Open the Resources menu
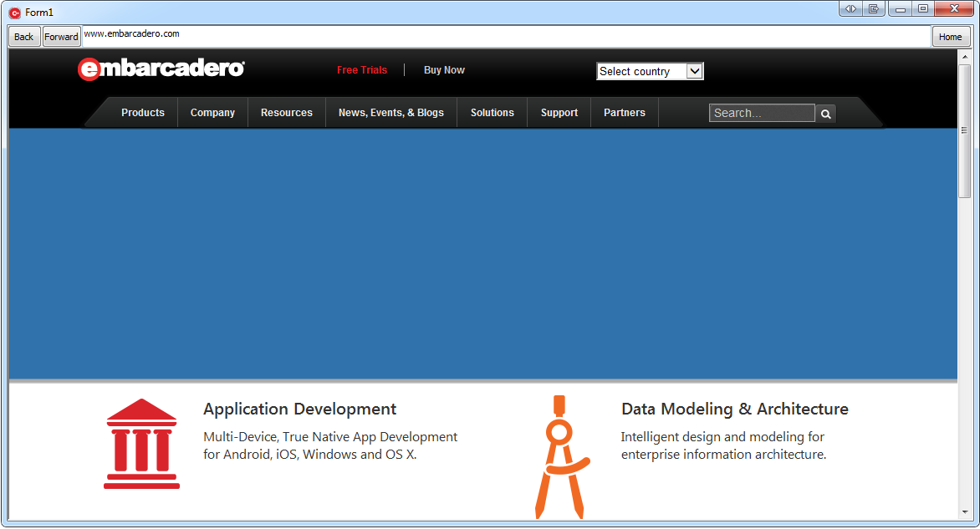The height and width of the screenshot is (529, 980). tap(286, 113)
